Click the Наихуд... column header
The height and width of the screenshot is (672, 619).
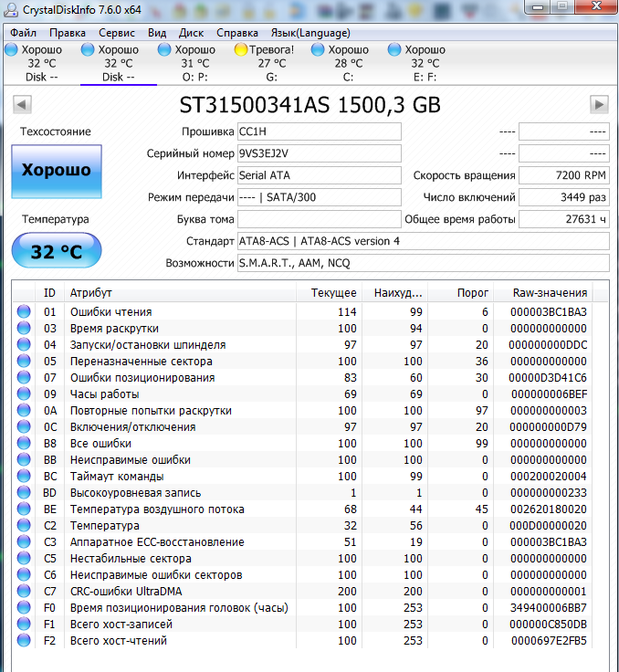pyautogui.click(x=395, y=293)
